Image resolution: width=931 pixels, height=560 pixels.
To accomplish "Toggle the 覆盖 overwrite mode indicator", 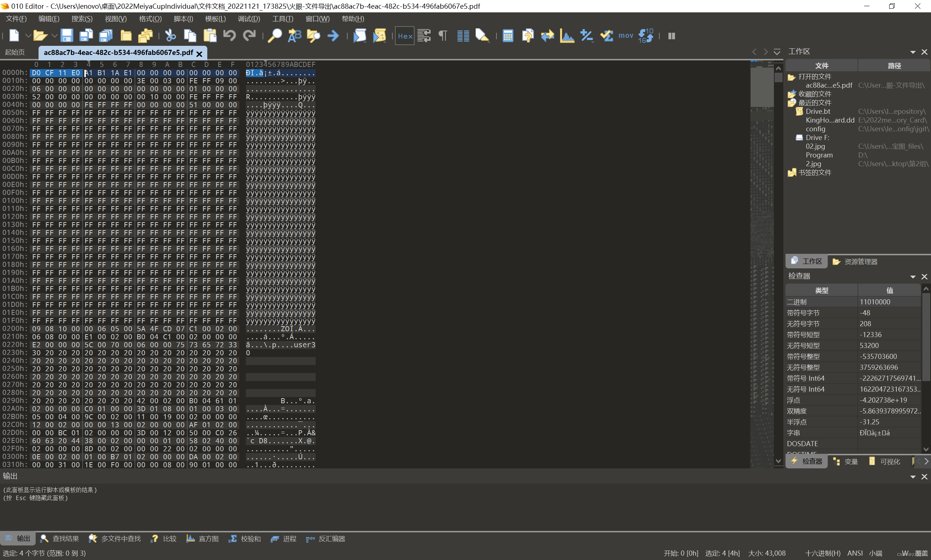I will click(921, 553).
